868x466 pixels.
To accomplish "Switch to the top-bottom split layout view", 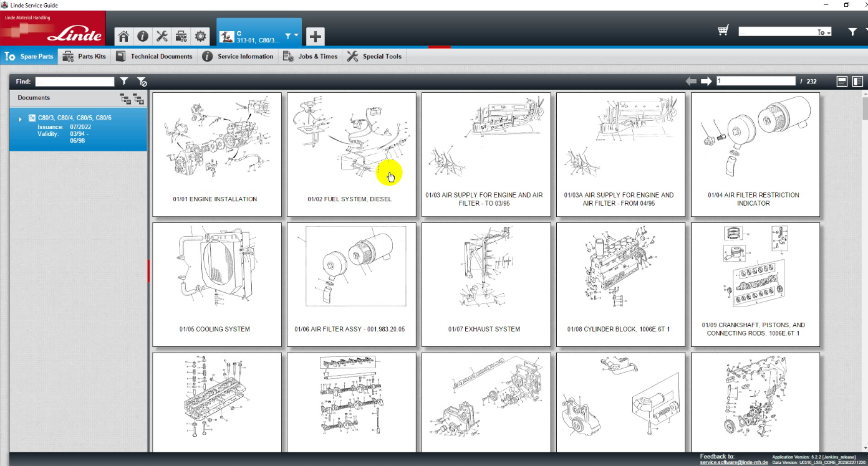I will coord(842,81).
